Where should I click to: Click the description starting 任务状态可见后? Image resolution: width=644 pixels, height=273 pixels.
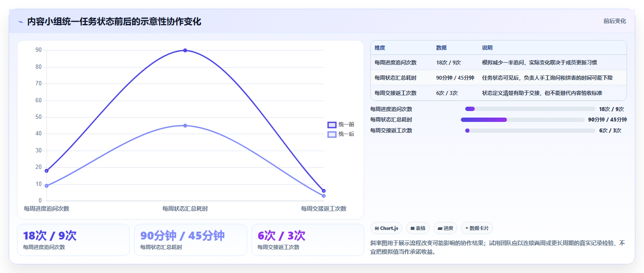click(547, 78)
